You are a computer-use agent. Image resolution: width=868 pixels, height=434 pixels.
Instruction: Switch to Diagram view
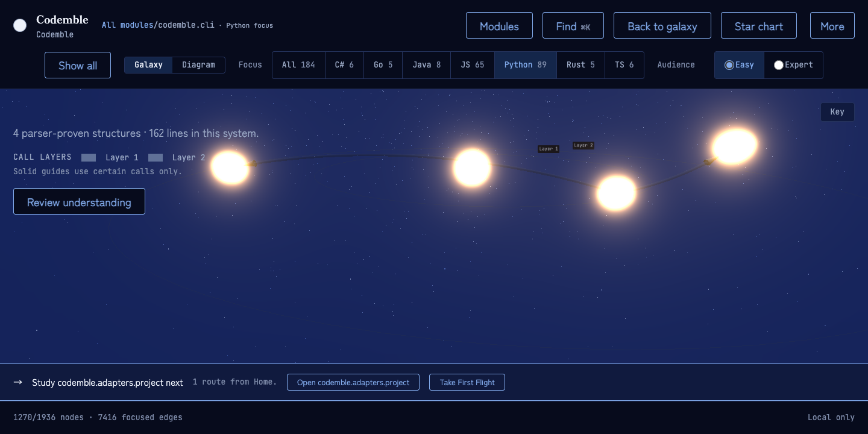point(198,65)
